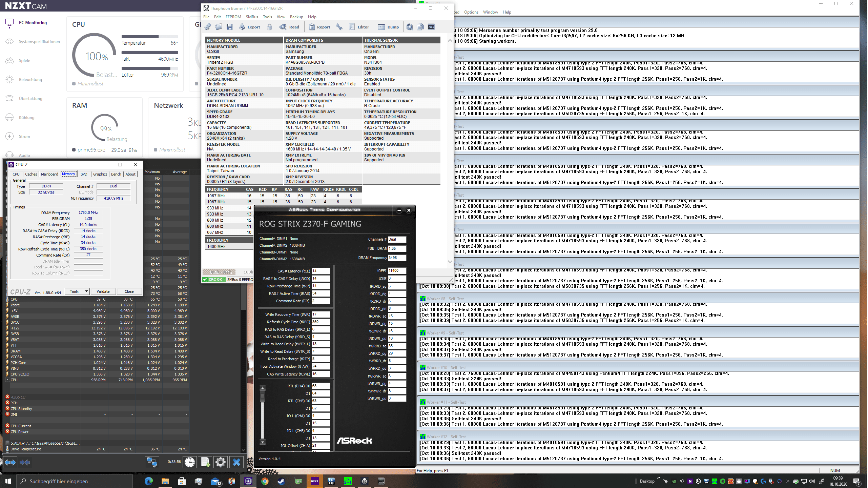Screen dimensions: 868x488
Task: Click the Thaiphoon Burner save (floppy) icon
Action: coord(230,27)
